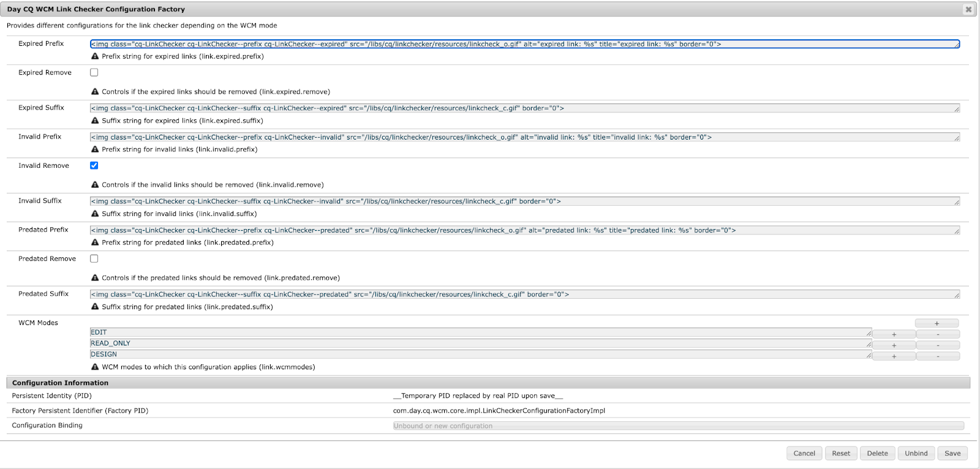Add a WCM mode after EDIT
980x469 pixels.
point(894,334)
